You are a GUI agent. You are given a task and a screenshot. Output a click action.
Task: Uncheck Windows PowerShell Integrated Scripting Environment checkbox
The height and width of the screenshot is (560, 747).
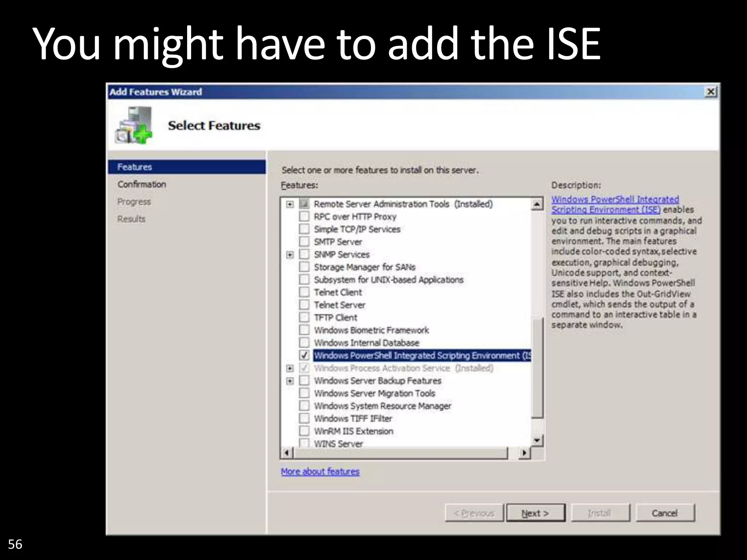(304, 355)
